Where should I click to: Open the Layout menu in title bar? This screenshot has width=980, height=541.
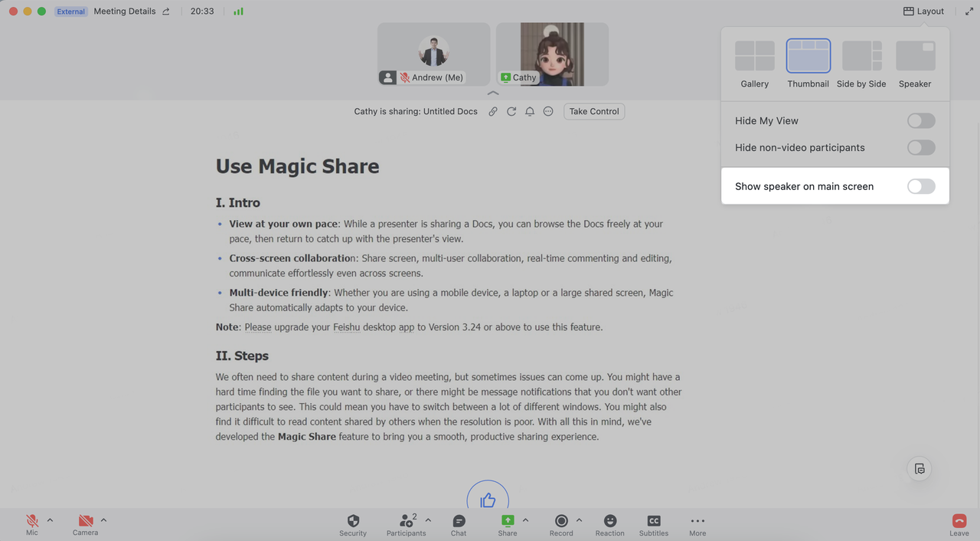point(924,11)
